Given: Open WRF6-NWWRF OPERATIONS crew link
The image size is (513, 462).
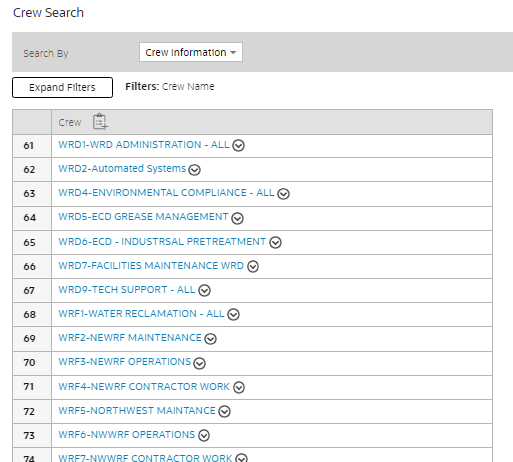Looking at the screenshot, I should point(127,435).
